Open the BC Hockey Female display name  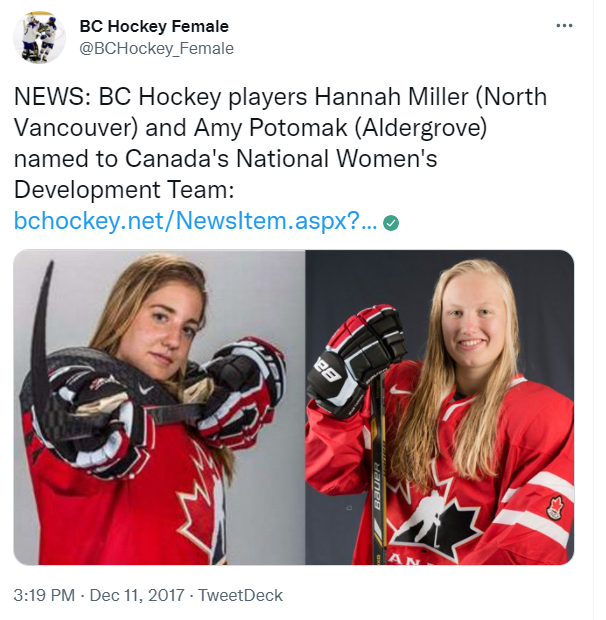click(x=154, y=26)
